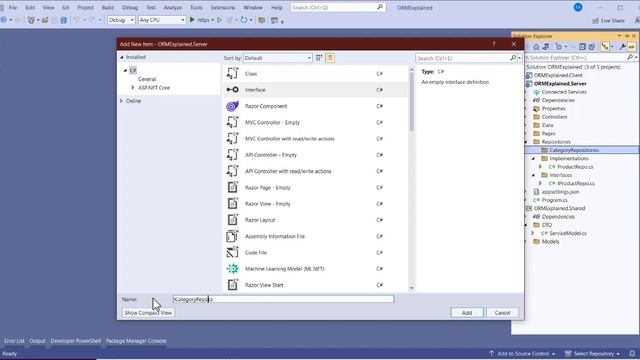Select CategoryRepositories folder in Solution Explorer

pos(574,150)
